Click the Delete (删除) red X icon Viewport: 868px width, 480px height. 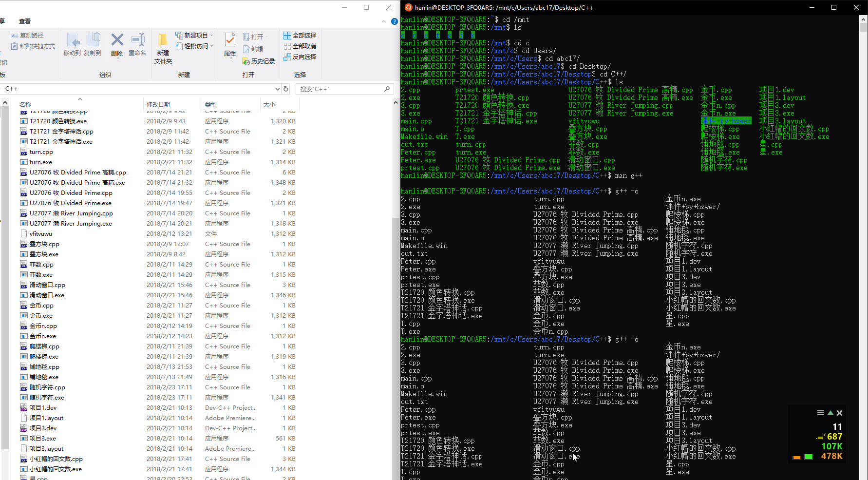(117, 40)
